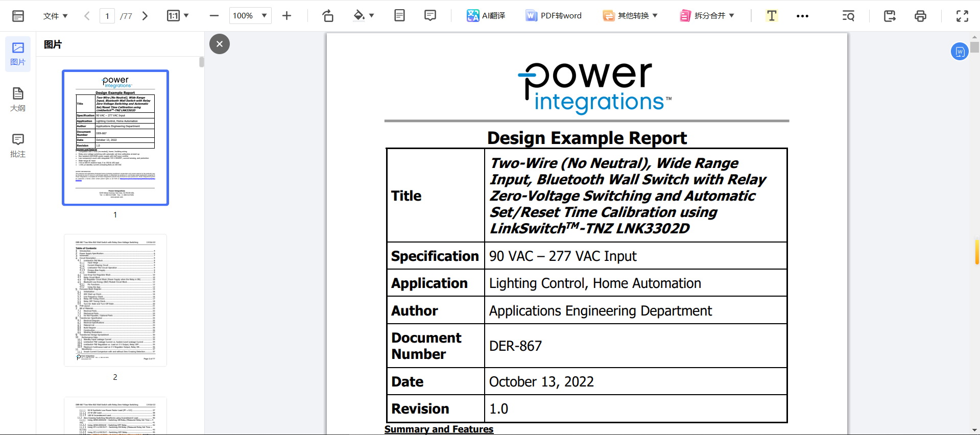Select page 1 thumbnail
980x435 pixels.
tap(115, 138)
